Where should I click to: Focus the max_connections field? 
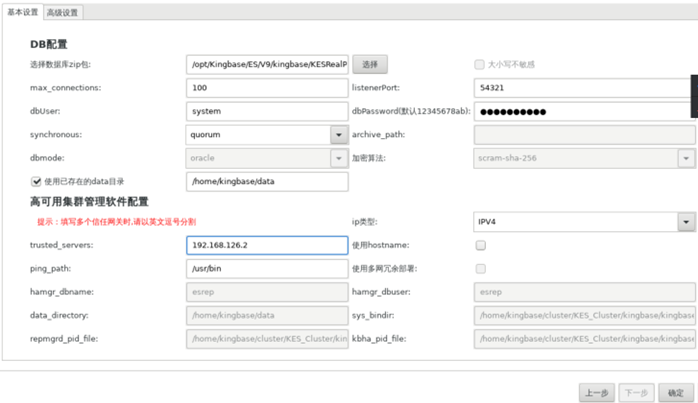(x=266, y=88)
